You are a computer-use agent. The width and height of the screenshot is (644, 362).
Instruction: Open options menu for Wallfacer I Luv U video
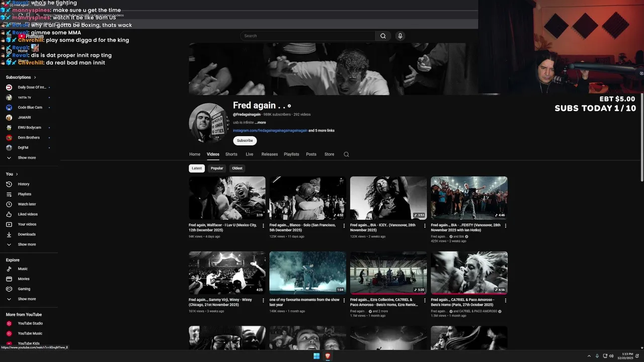(263, 226)
